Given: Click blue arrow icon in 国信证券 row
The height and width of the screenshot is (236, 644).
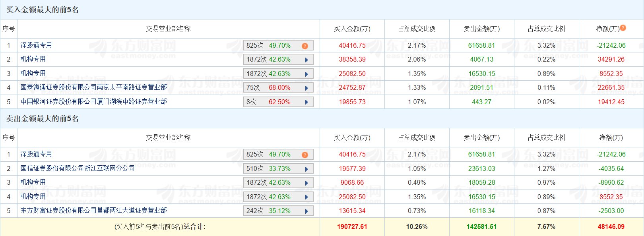Looking at the screenshot, I should (x=306, y=169).
